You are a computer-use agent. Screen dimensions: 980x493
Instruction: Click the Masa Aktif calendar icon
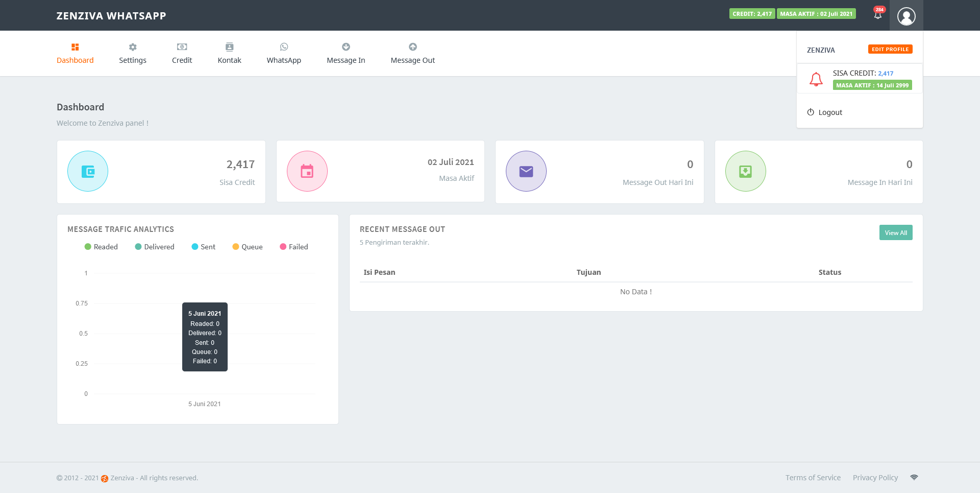point(307,171)
